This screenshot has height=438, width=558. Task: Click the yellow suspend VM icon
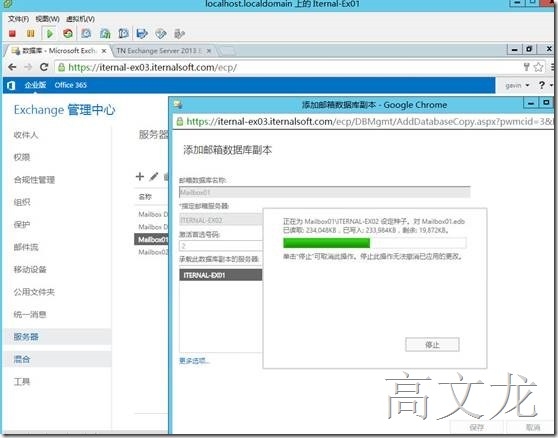tap(31, 34)
